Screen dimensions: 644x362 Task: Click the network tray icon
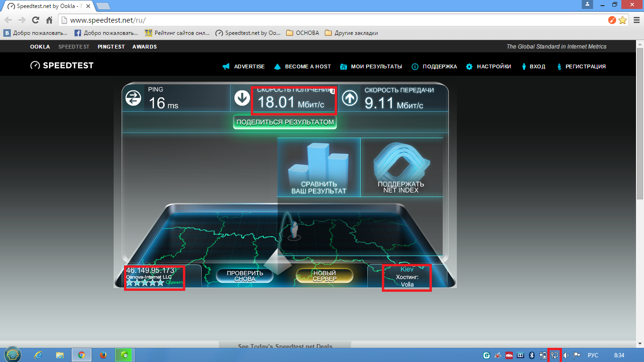point(555,355)
